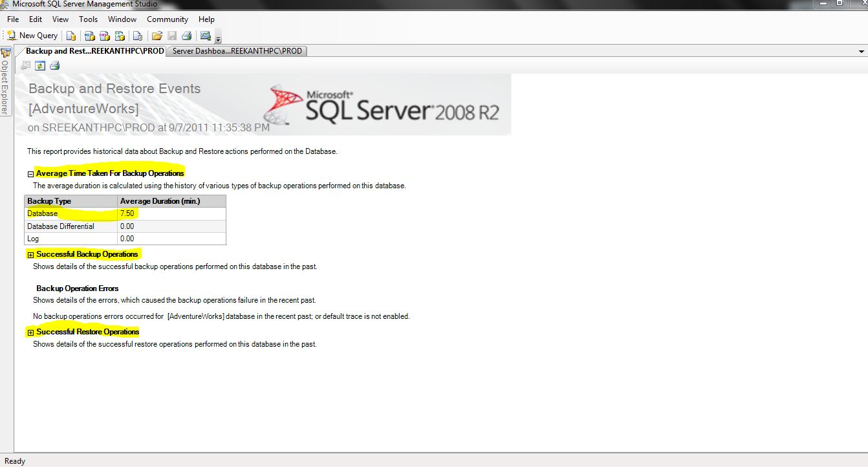Open the active files dropdown at tab row end
The height and width of the screenshot is (467, 868).
[861, 51]
